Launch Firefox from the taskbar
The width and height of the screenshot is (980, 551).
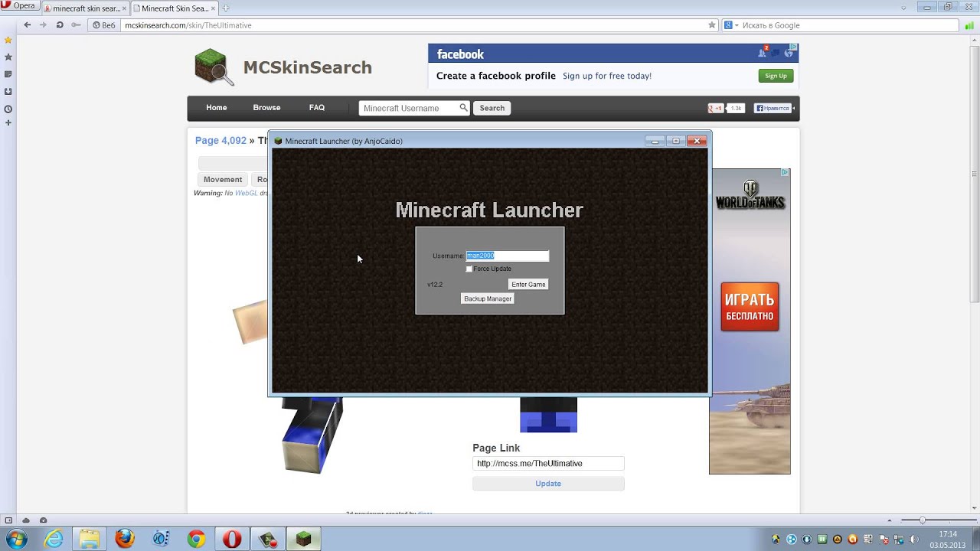pos(125,539)
